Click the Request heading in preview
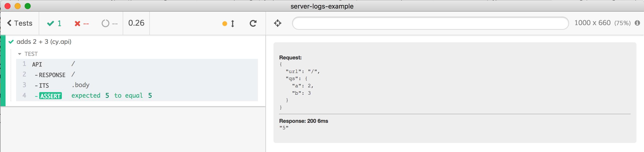Screen dimensions: 644x152 tap(290, 58)
